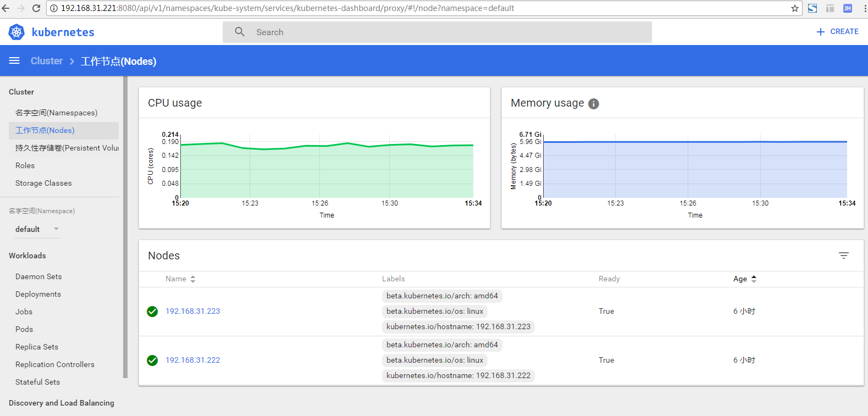
Task: Click the Kubernetes logo icon
Action: point(16,32)
